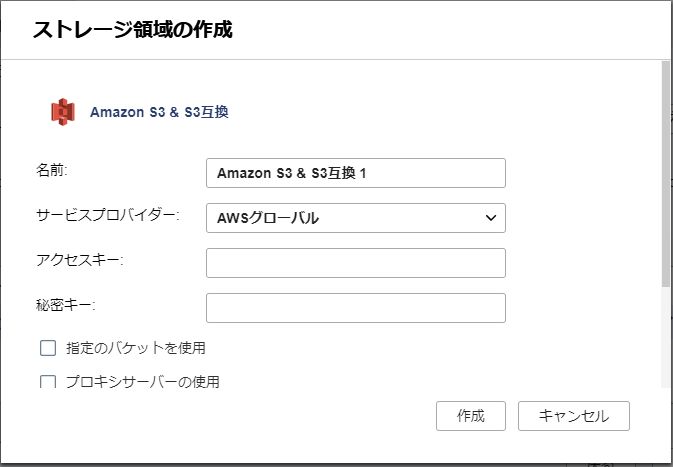Open the サービスプロバイダー AWSグローバル combo box
This screenshot has height=467, width=673.
356,218
